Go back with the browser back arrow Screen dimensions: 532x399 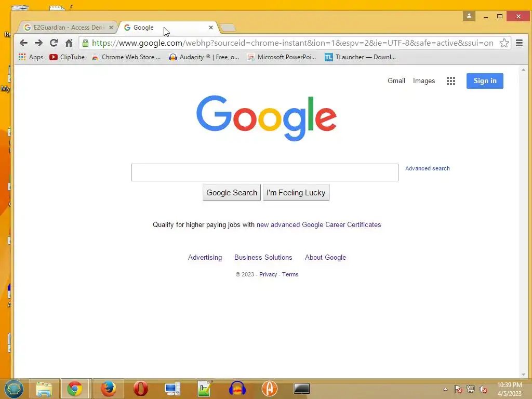23,43
